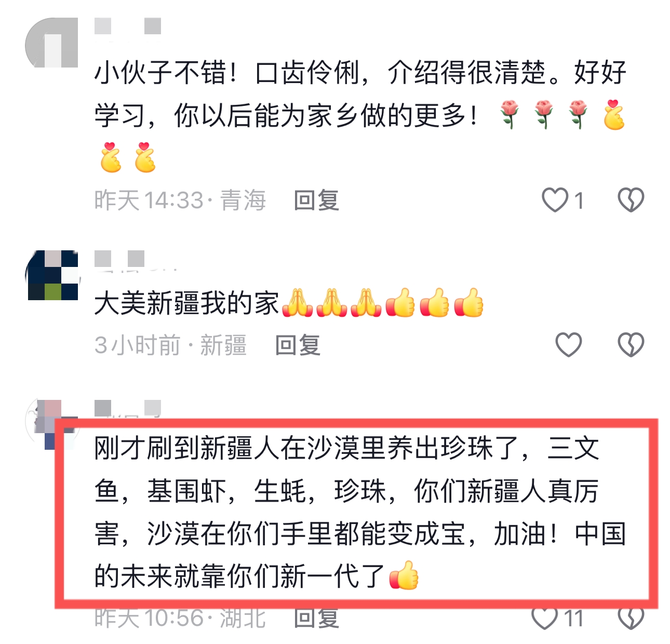Open the first commenter's blurred gray avatar
This screenshot has width=670, height=644.
click(x=51, y=43)
